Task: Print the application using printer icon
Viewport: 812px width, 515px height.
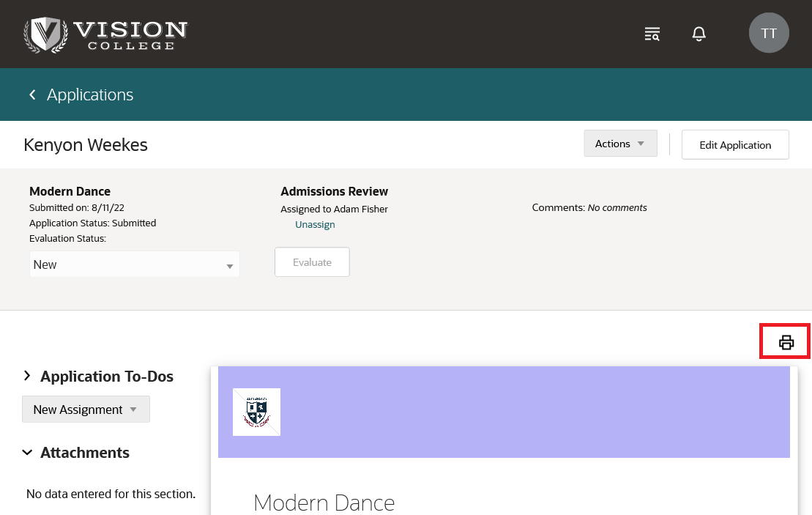Action: 786,342
